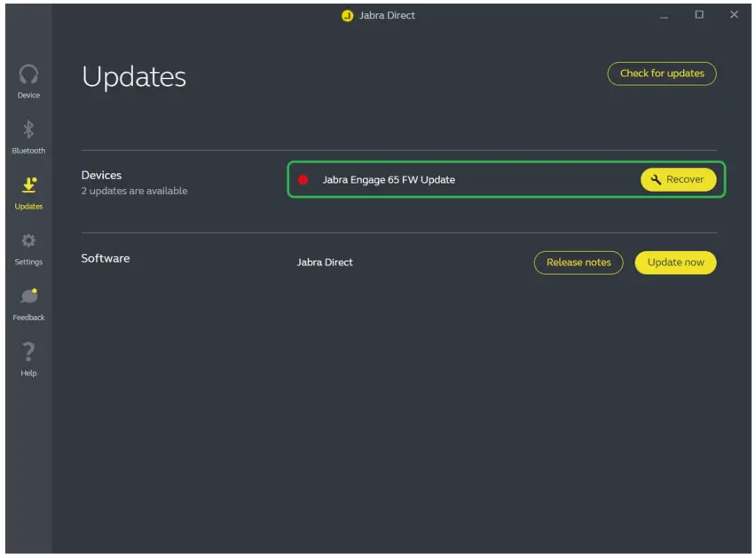Click the Jabra logo in the title bar

click(345, 15)
